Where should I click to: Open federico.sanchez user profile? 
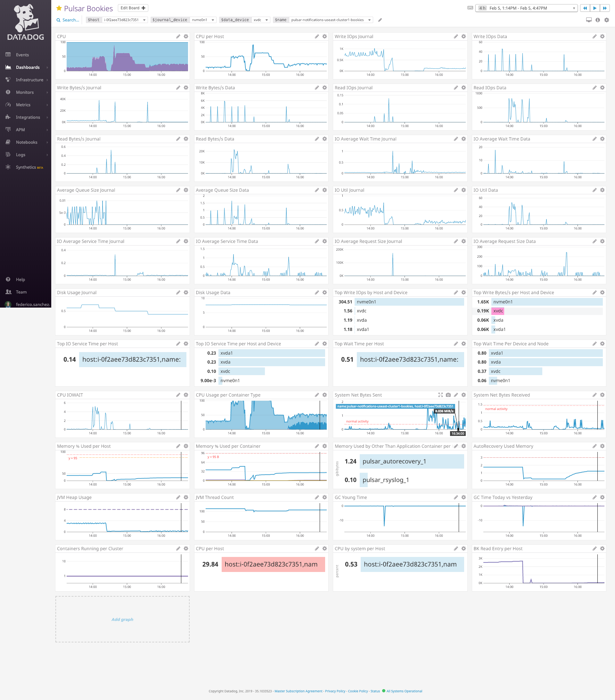(x=28, y=304)
